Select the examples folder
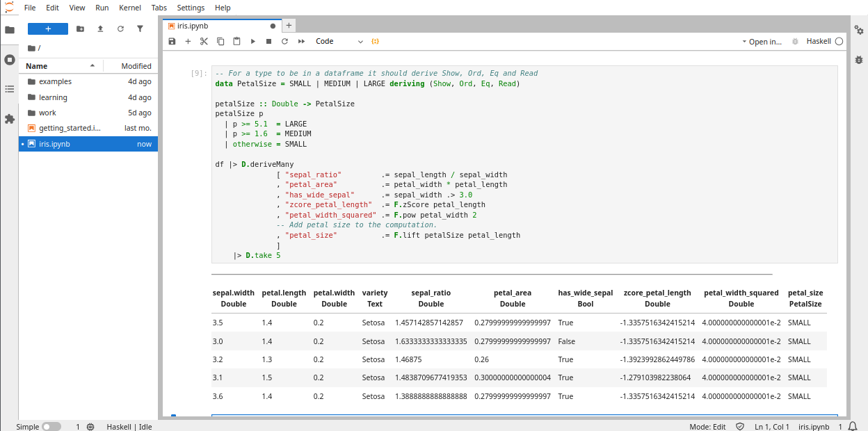The height and width of the screenshot is (431, 868). coord(88,81)
